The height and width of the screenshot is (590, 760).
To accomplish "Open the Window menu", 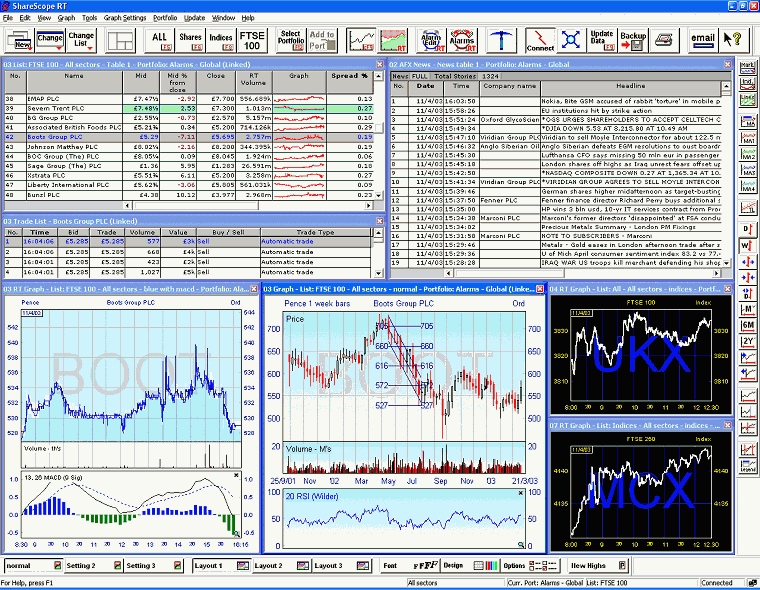I will (x=223, y=18).
